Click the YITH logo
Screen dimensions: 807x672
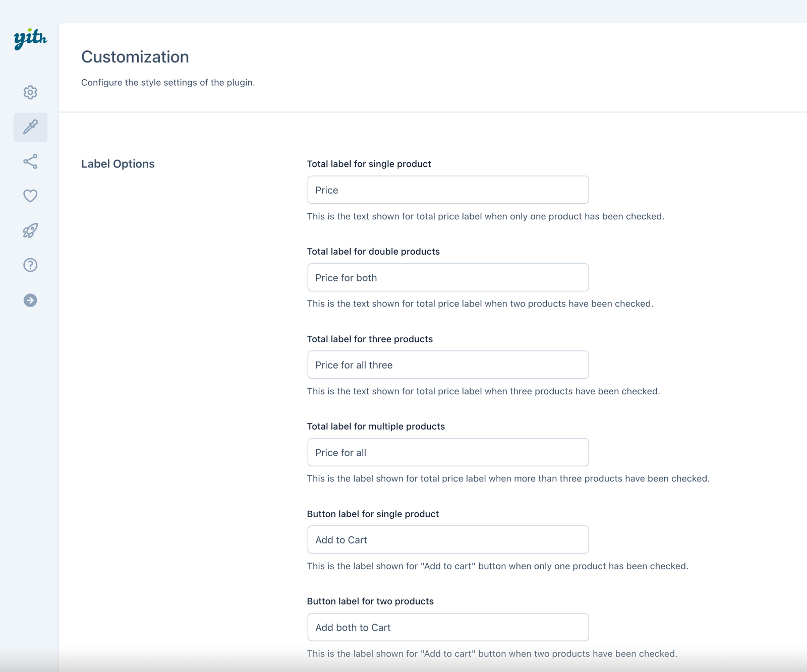[x=30, y=38]
